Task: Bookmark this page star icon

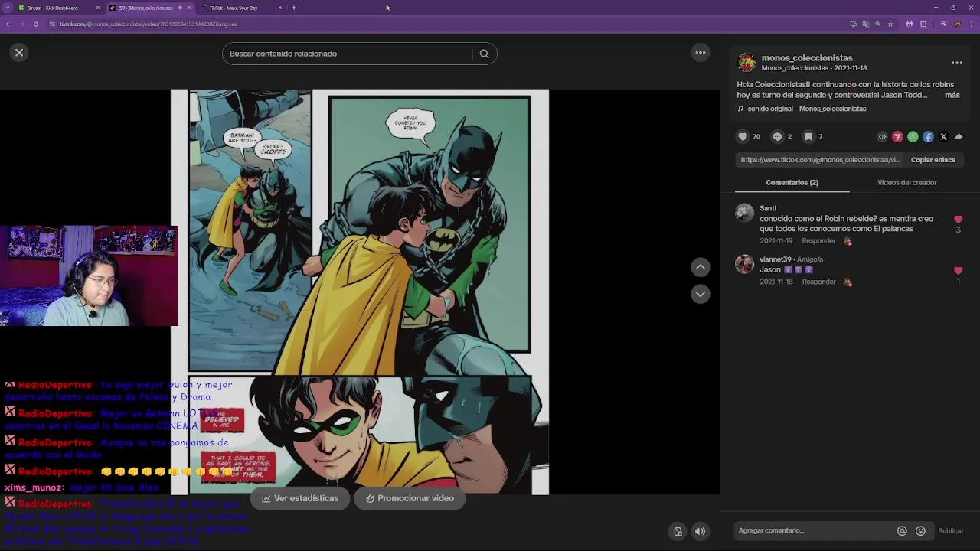Action: click(x=890, y=24)
